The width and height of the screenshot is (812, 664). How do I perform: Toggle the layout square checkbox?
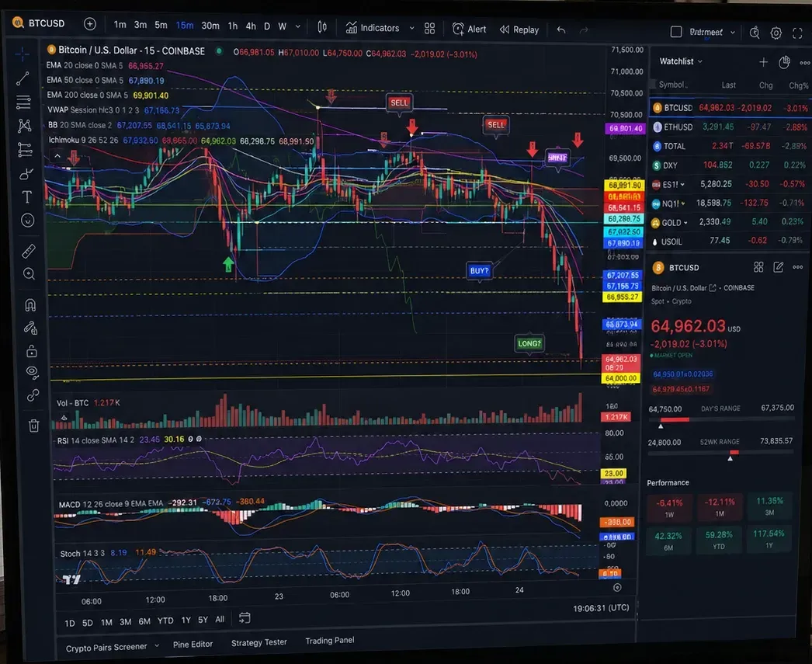click(x=676, y=32)
